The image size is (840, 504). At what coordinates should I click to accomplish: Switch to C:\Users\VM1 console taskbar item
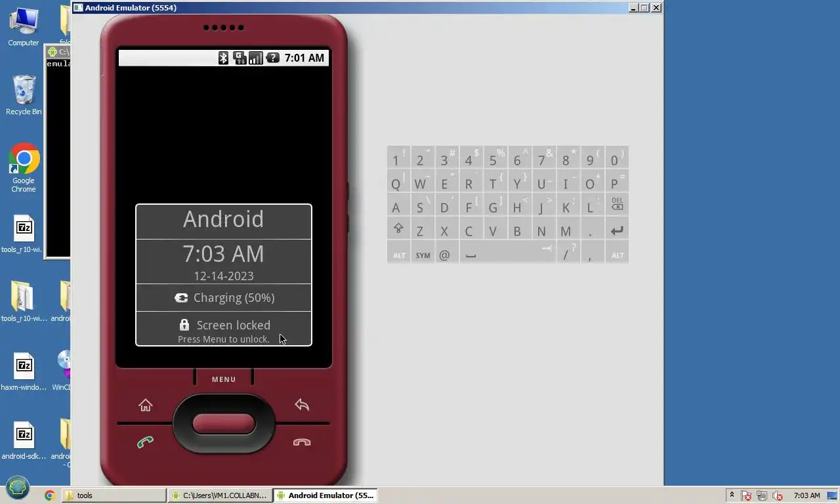pos(220,495)
